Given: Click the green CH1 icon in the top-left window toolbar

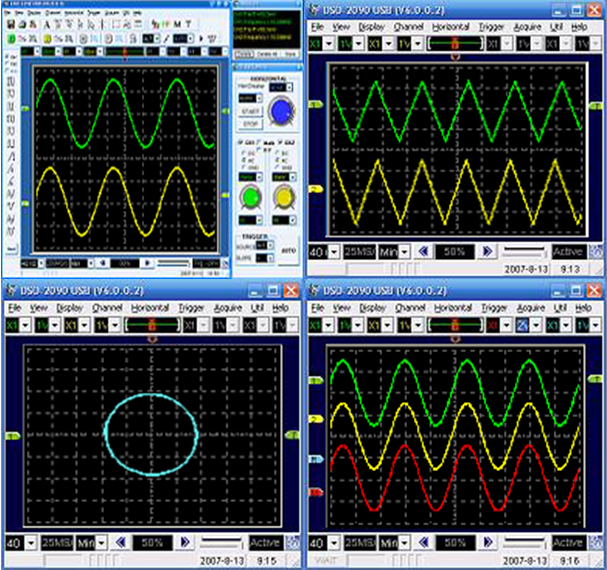Looking at the screenshot, I should point(11,39).
